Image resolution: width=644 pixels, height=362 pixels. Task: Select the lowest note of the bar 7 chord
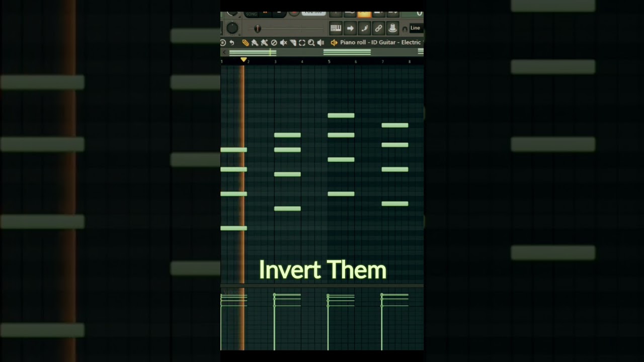click(395, 204)
